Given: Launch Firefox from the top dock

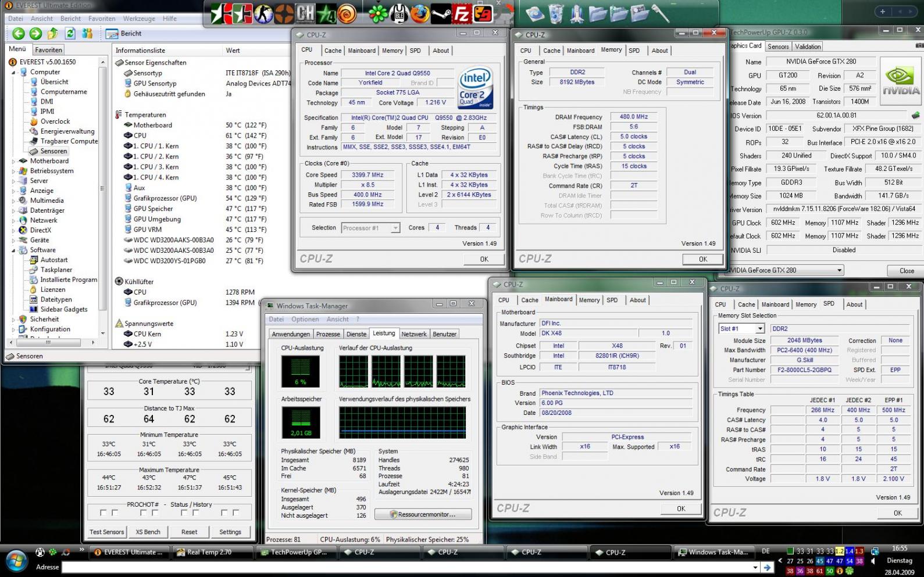Looking at the screenshot, I should pyautogui.click(x=420, y=13).
